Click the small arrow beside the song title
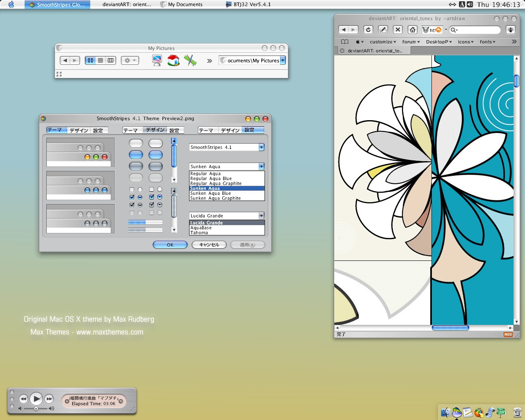The image size is (525, 420). tap(67, 401)
